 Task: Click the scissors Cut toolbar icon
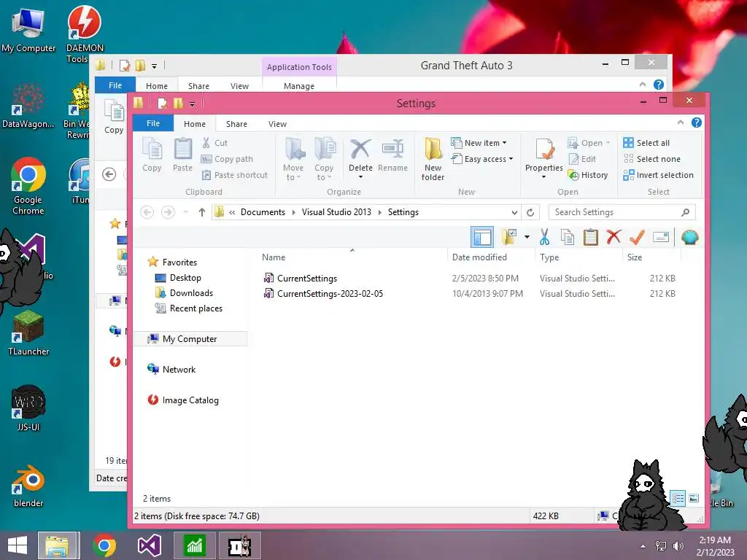[x=544, y=237]
